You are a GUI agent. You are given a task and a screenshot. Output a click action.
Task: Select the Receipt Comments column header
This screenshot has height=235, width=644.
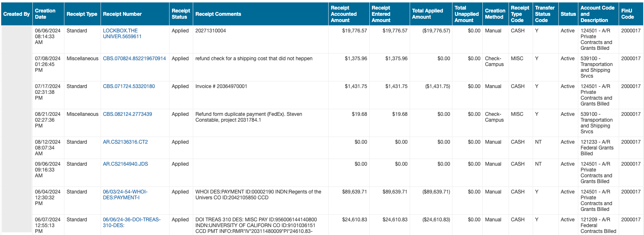tap(218, 14)
